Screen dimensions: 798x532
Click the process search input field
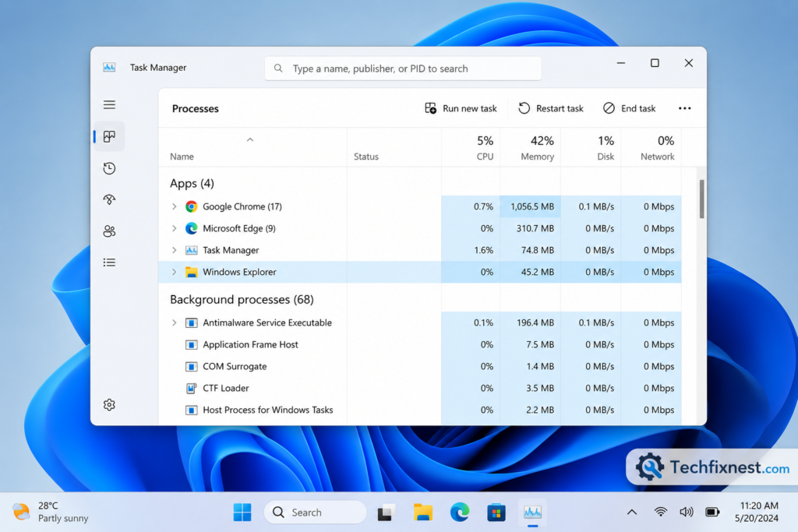pyautogui.click(x=403, y=68)
